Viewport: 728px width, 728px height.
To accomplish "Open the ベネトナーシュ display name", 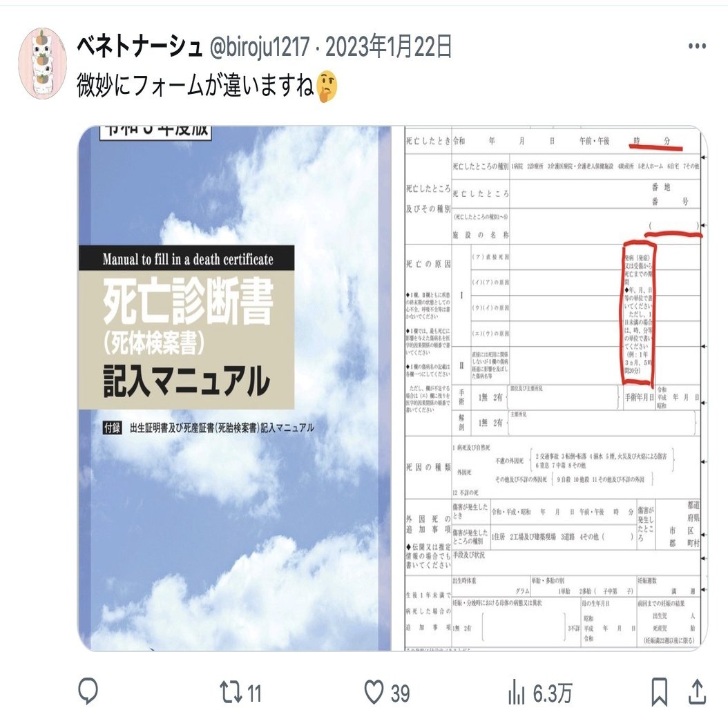I will click(x=140, y=46).
